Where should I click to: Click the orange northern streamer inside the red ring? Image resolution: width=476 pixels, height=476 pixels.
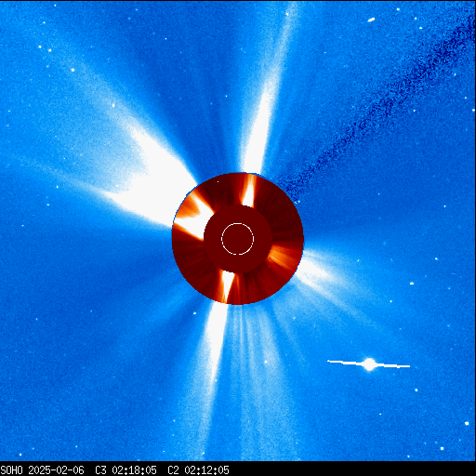pyautogui.click(x=249, y=191)
